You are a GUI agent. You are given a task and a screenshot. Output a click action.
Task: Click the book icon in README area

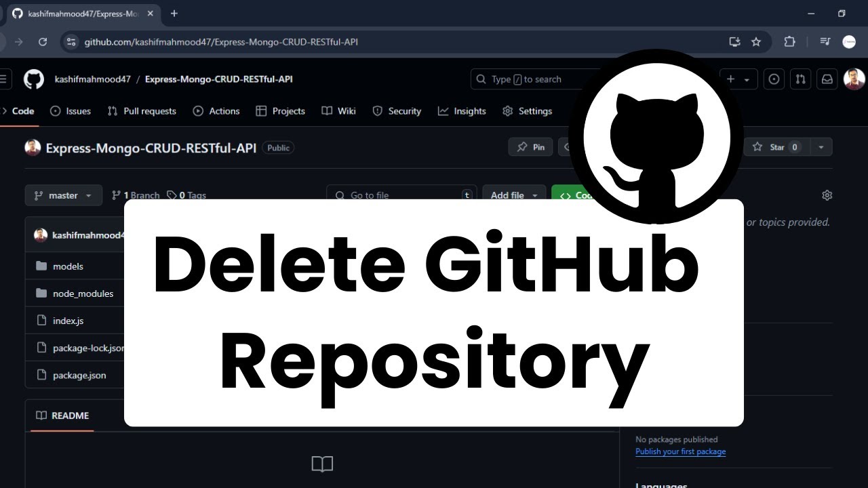322,464
